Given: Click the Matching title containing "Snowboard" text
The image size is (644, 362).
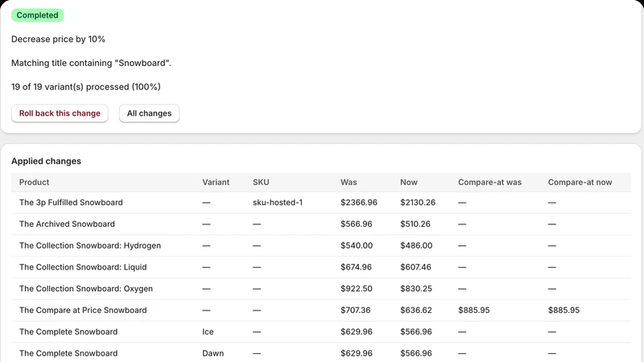Looking at the screenshot, I should pyautogui.click(x=91, y=63).
